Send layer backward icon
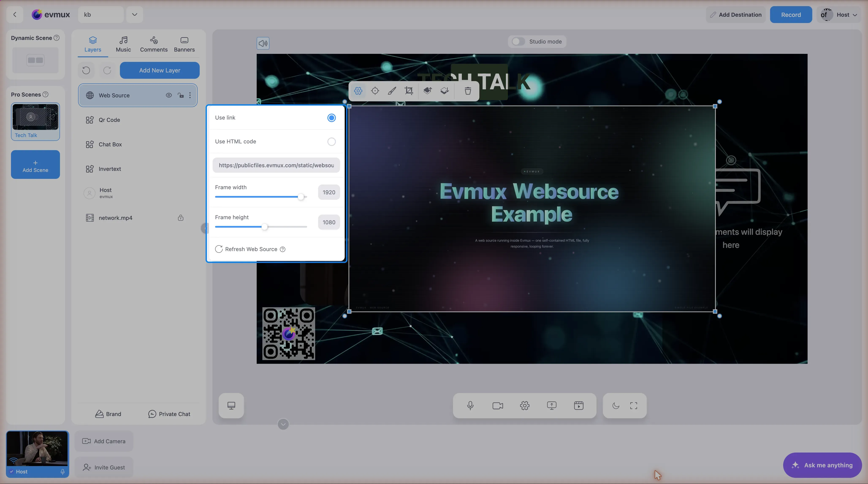 point(444,91)
